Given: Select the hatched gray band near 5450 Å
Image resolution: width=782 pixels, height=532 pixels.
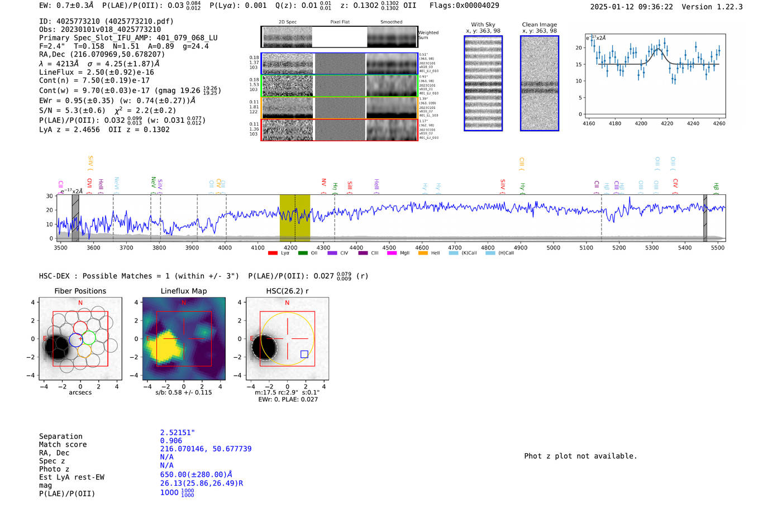Looking at the screenshot, I should coord(705,218).
